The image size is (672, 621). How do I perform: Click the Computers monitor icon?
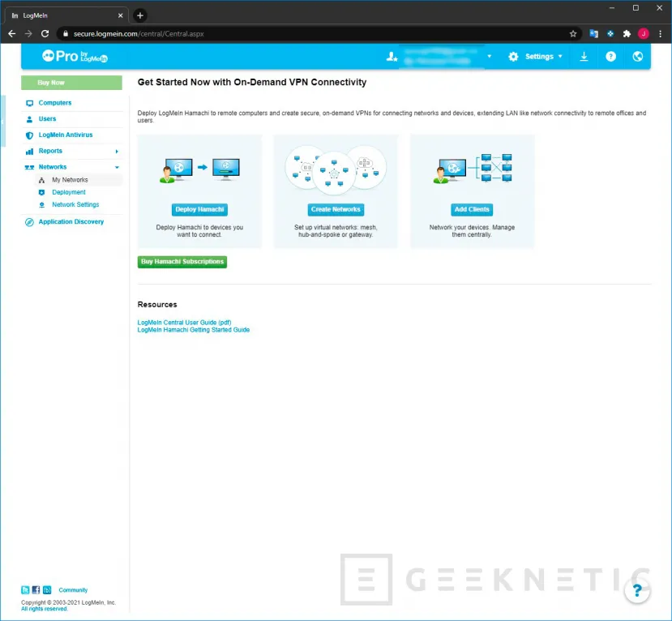[29, 103]
